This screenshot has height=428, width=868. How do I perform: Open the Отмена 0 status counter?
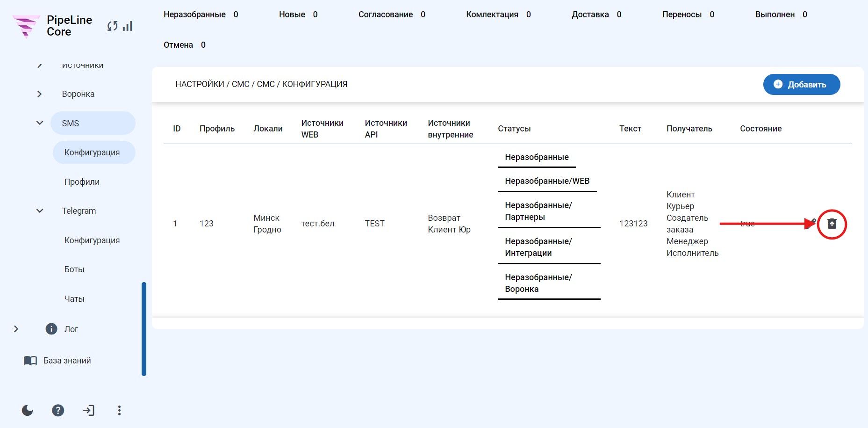pyautogui.click(x=185, y=45)
